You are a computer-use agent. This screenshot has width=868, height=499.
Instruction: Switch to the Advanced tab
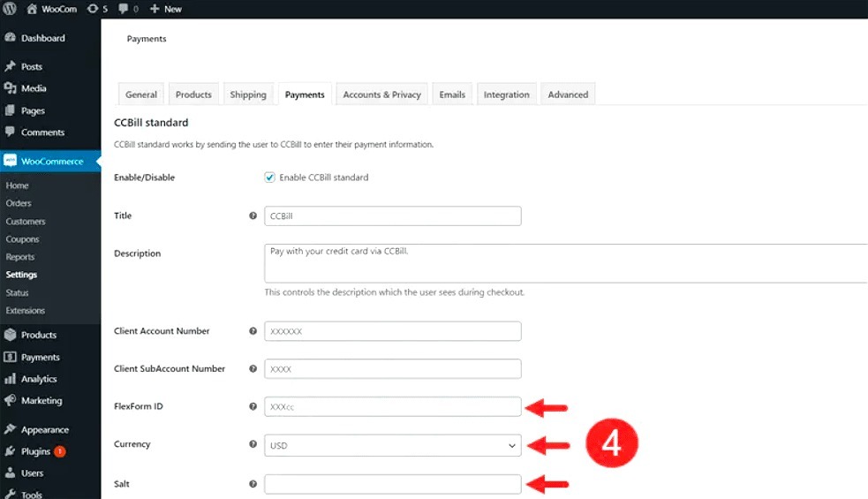click(568, 95)
